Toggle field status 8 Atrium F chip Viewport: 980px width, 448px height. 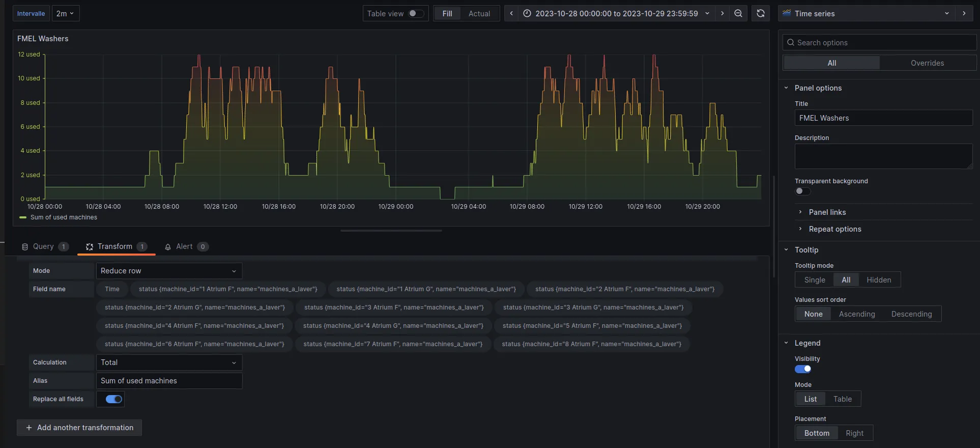pyautogui.click(x=591, y=344)
